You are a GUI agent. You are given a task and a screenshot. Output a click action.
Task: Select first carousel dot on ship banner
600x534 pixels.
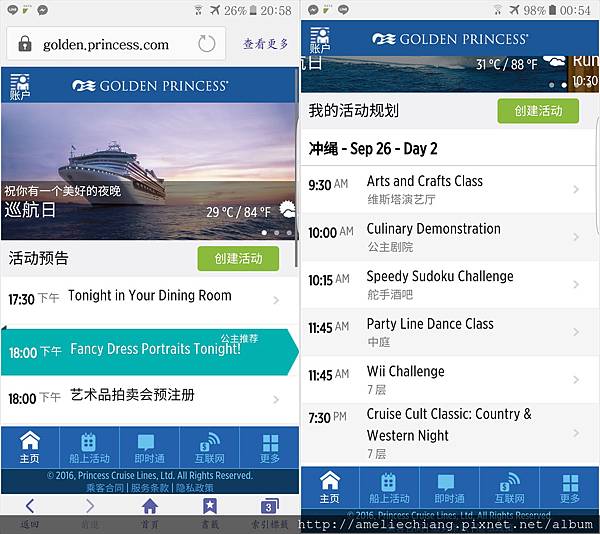click(264, 233)
